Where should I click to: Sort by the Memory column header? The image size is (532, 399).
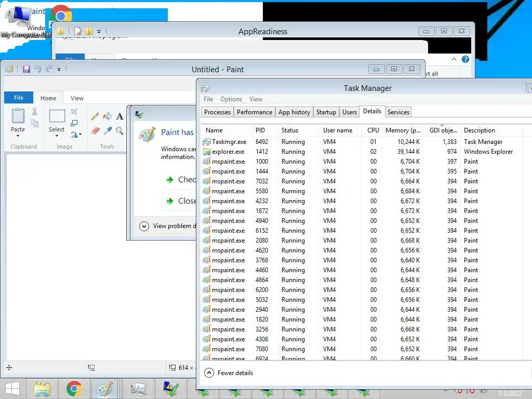(403, 130)
